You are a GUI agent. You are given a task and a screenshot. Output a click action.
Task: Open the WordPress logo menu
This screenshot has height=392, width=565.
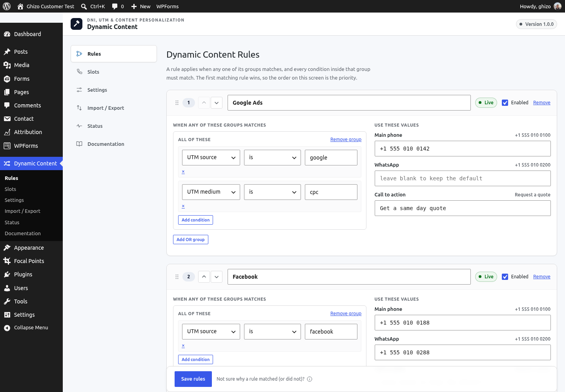click(7, 6)
